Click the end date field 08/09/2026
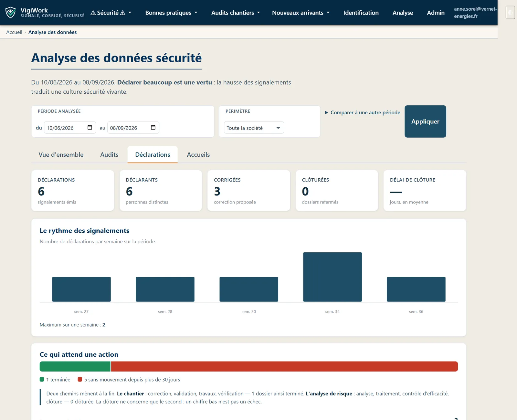Screen dimensions: 517x420 click(133, 128)
